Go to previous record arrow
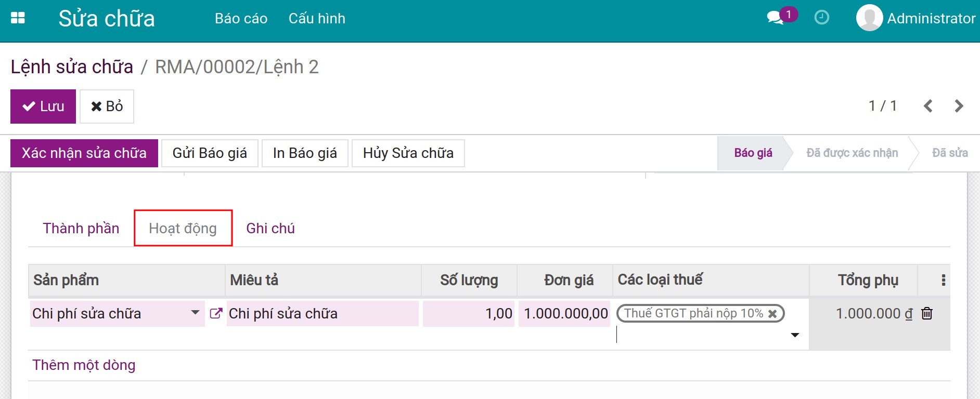This screenshot has height=399, width=980. tap(928, 106)
